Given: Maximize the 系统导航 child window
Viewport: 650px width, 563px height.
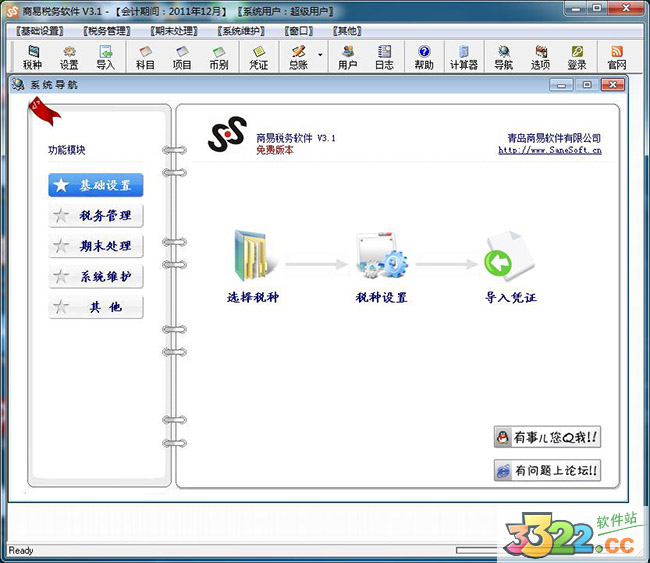Looking at the screenshot, I should click(587, 85).
